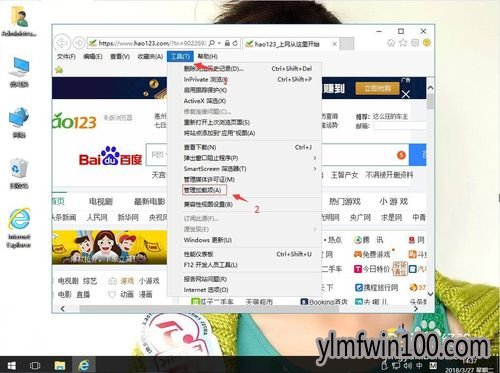This screenshot has width=500, height=373.
Task: Choose 管理媒体许可证(M)
Action: point(244,179)
